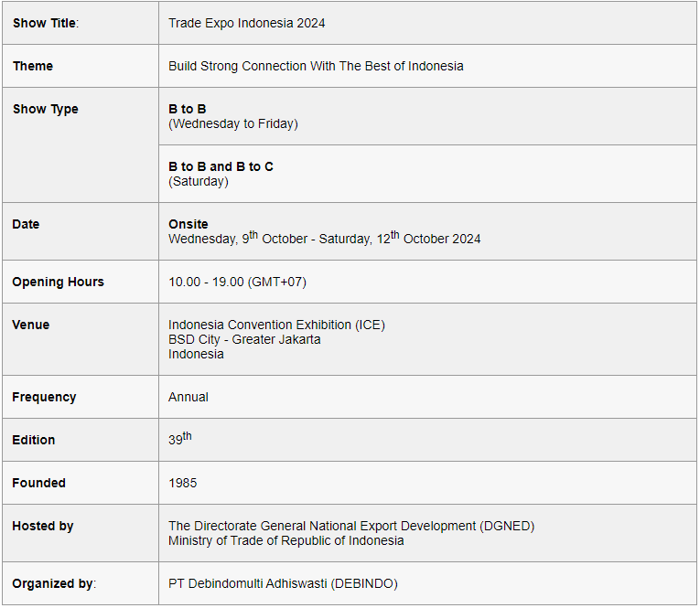Viewport: 700px width, 608px height.
Task: Click 'BSD City - Greater Jakarta' line
Action: [x=244, y=340]
